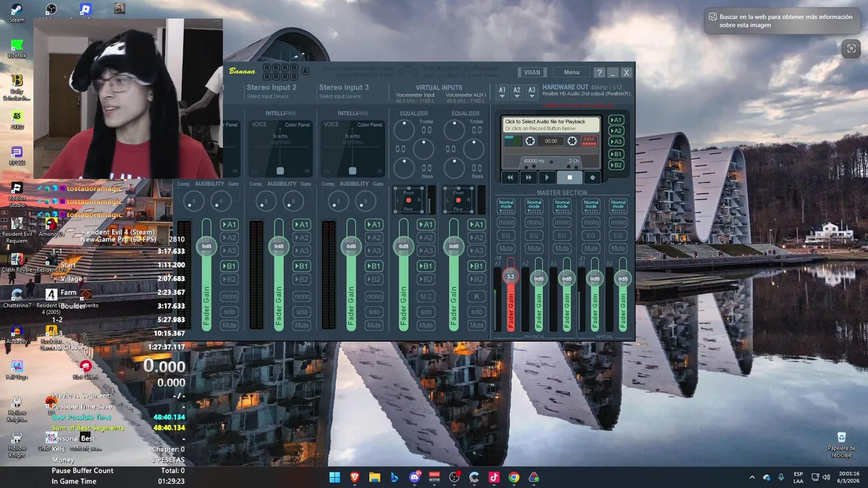Enable EQ on master bus A1
The height and width of the screenshot is (488, 868).
point(506,235)
